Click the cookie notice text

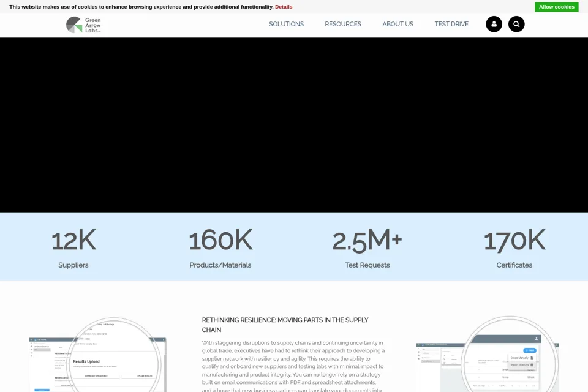pyautogui.click(x=141, y=7)
